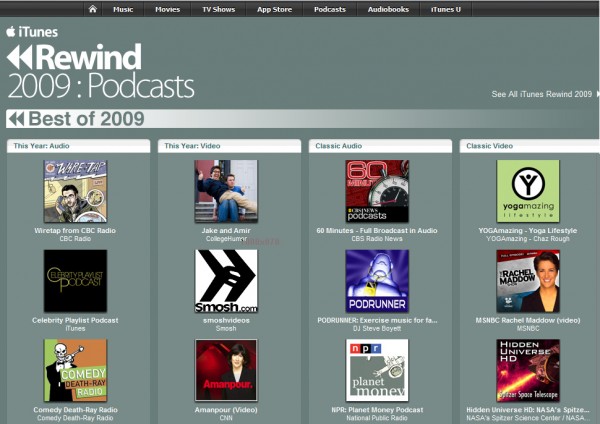Open Amanpour video podcast artwork
Image resolution: width=600 pixels, height=424 pixels.
coord(226,370)
